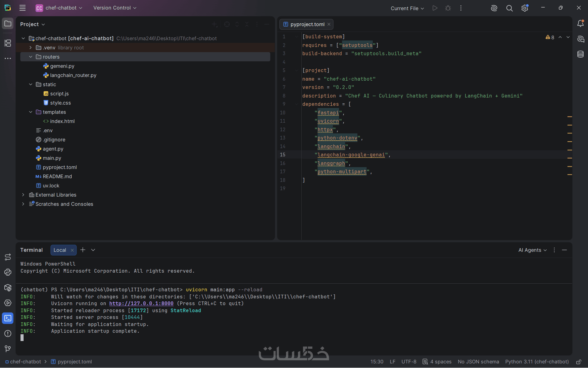This screenshot has width=588, height=368.
Task: Open the http://127.0.0.1:8000 link
Action: pyautogui.click(x=141, y=303)
